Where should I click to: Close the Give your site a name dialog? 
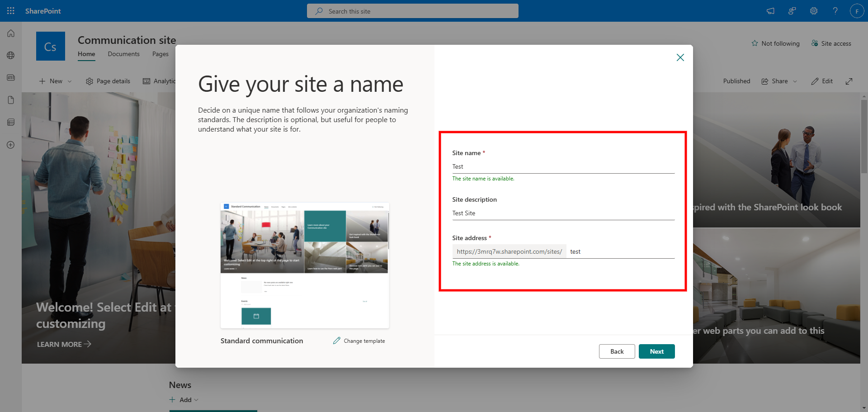tap(680, 57)
